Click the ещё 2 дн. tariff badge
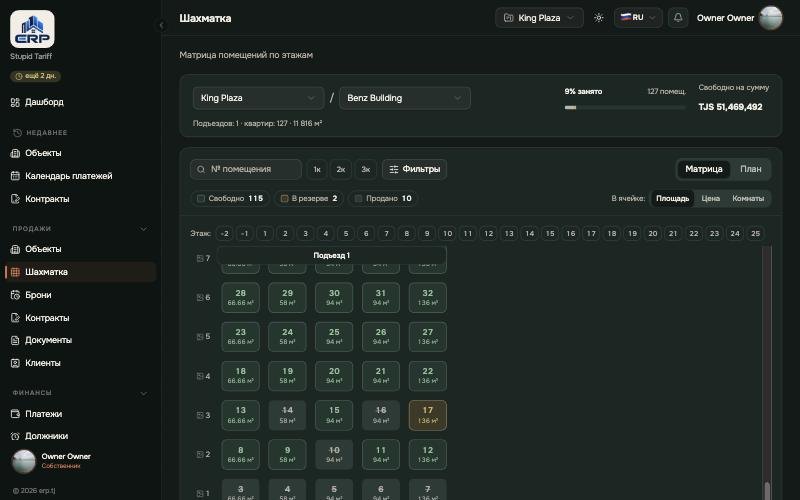The width and height of the screenshot is (800, 500). pos(35,76)
